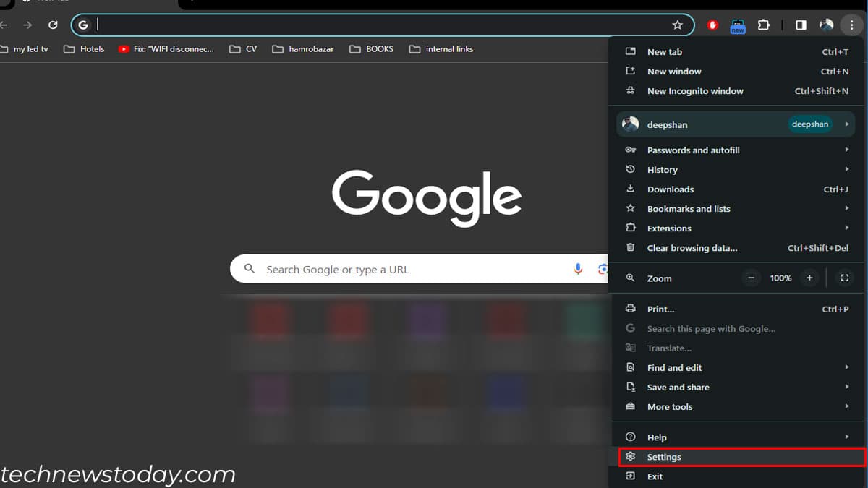
Task: Click the Google logo icon in the address bar
Action: coord(83,24)
